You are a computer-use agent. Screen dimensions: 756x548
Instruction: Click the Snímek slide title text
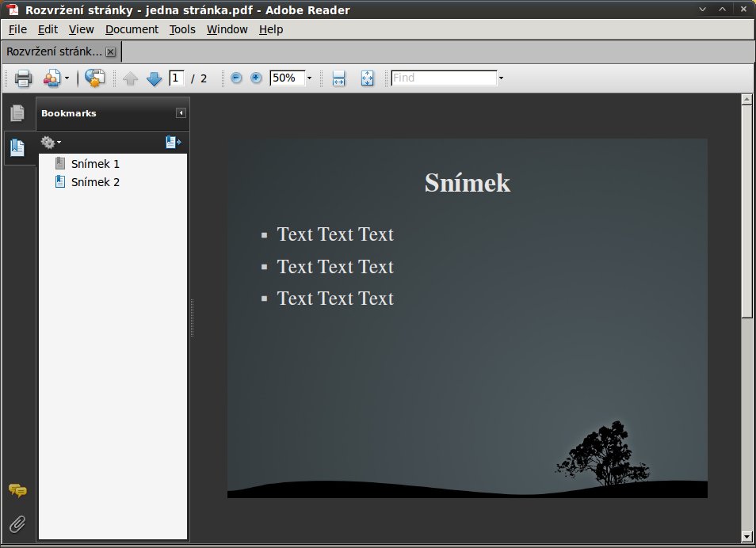pyautogui.click(x=468, y=183)
